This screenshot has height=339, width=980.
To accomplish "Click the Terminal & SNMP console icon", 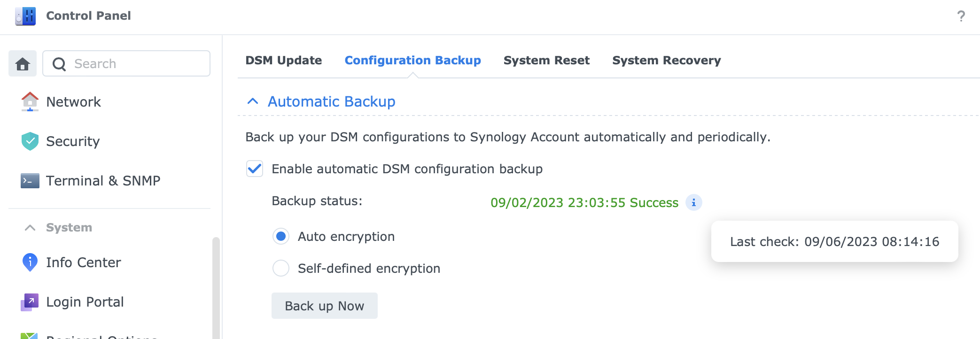I will [30, 181].
